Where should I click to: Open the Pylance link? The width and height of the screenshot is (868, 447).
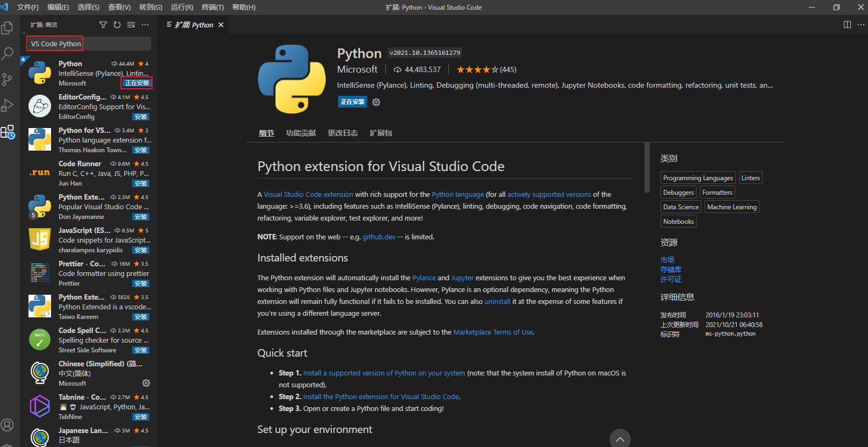point(424,278)
